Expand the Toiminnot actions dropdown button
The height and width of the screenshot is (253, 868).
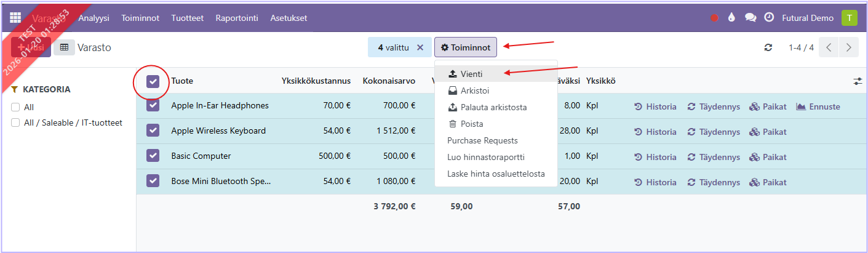tap(466, 47)
